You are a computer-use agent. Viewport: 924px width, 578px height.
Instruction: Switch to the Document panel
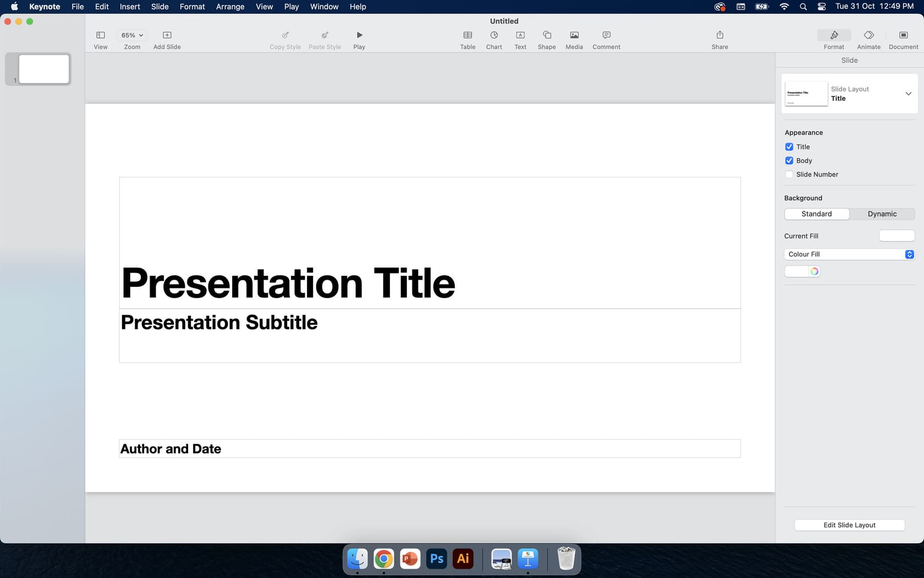[x=903, y=39]
